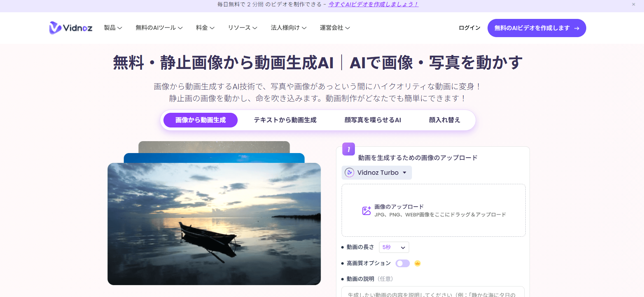Click 無料のAIビデオを作成します button
Image resolution: width=644 pixels, height=297 pixels.
coord(537,28)
